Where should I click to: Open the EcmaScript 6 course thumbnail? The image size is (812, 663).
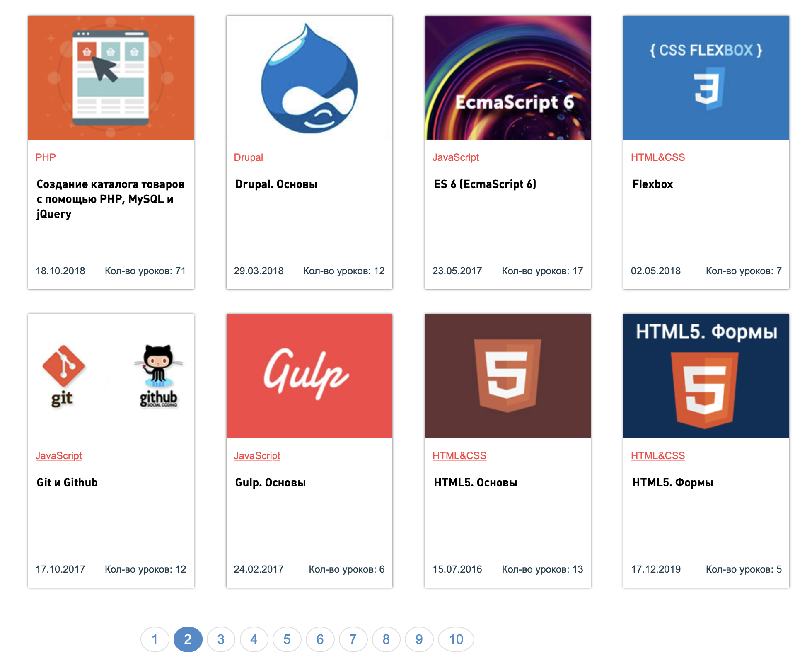pyautogui.click(x=508, y=78)
